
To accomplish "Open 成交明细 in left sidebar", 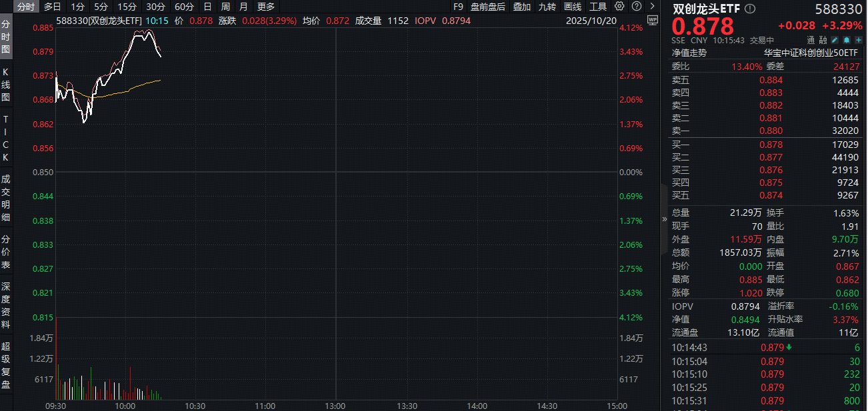I will point(6,198).
